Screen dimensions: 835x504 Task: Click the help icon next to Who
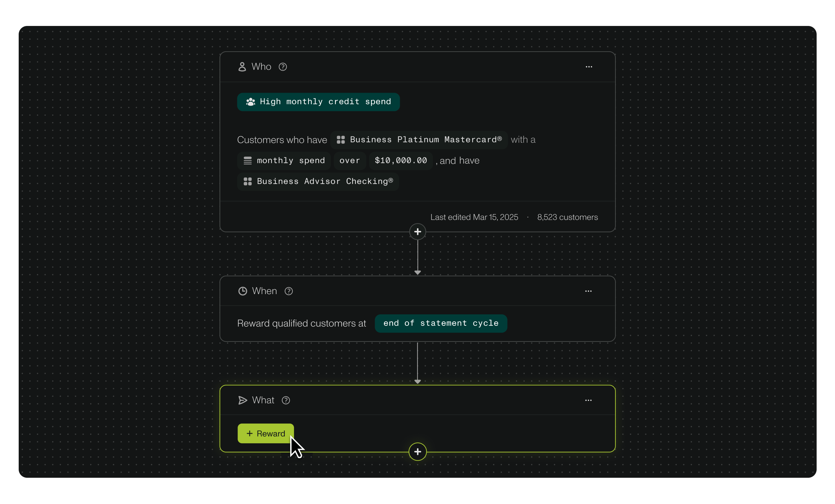[x=283, y=67]
